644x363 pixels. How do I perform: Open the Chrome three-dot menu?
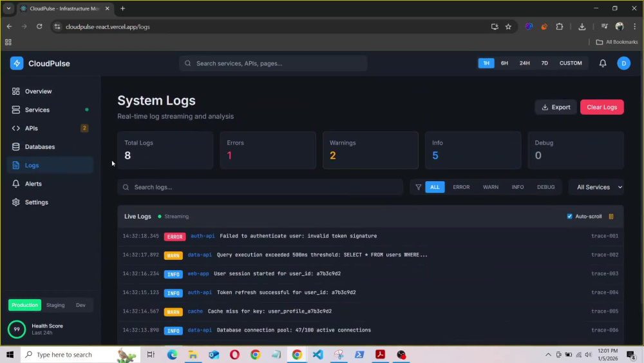[x=634, y=26]
